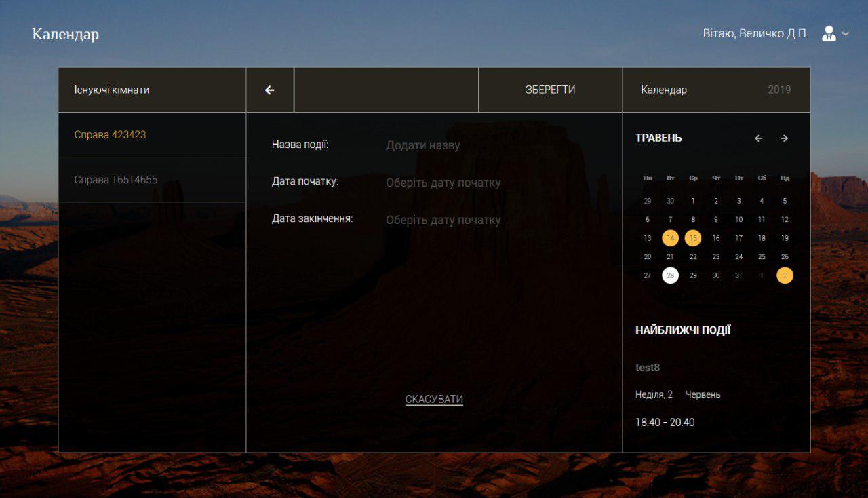Expand the user account dropdown chevron
This screenshot has width=868, height=498.
[846, 34]
